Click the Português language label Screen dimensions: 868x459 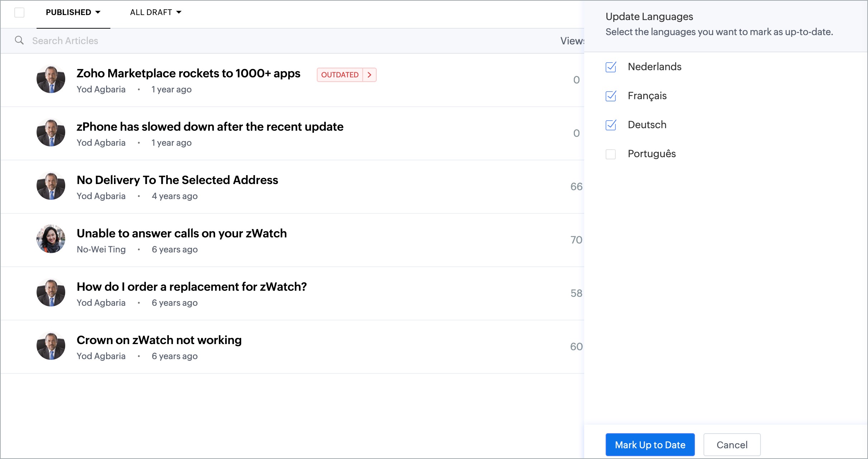(652, 154)
